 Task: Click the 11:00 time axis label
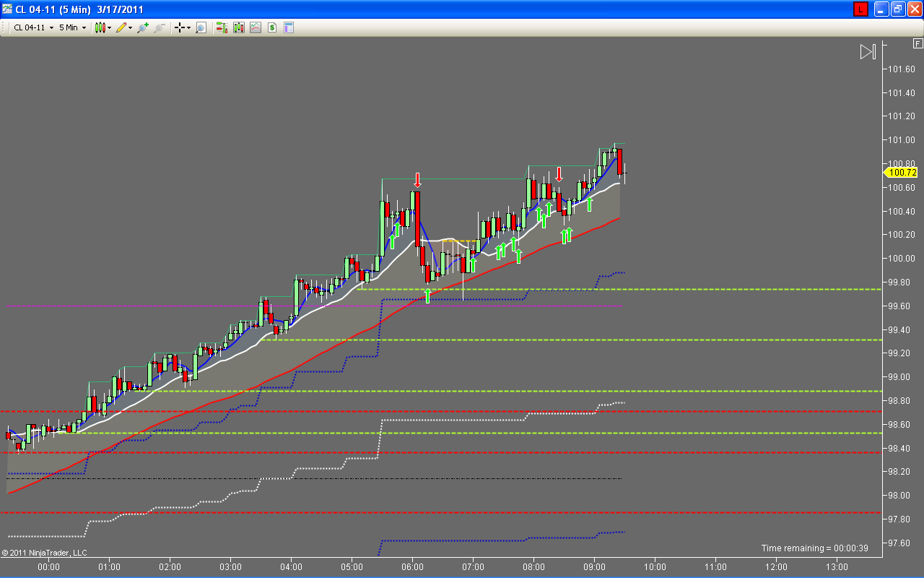[715, 567]
